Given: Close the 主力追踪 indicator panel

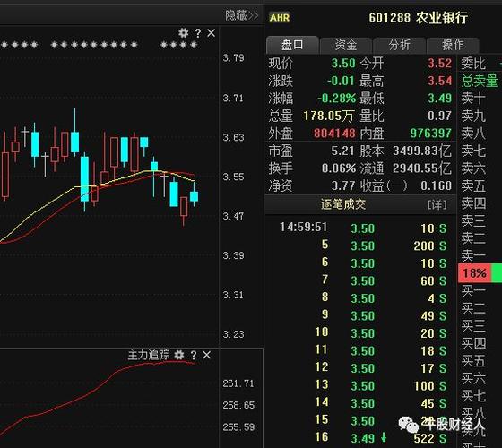Looking at the screenshot, I should pyautogui.click(x=207, y=355).
